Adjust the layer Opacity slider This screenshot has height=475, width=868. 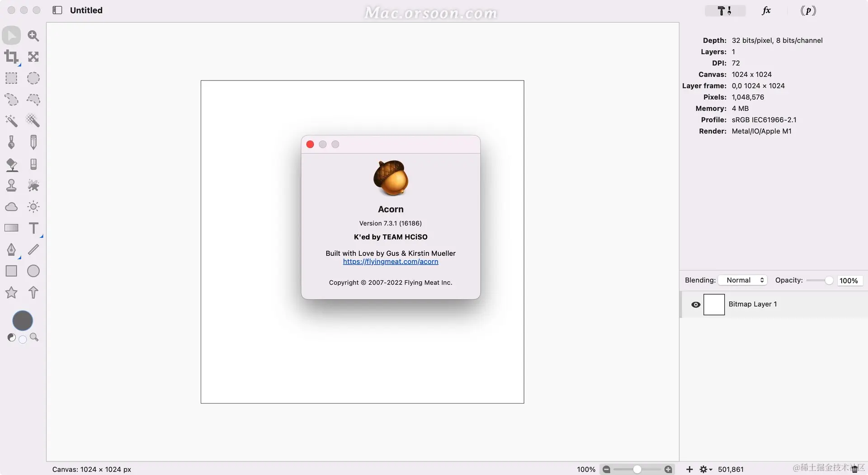pos(820,281)
